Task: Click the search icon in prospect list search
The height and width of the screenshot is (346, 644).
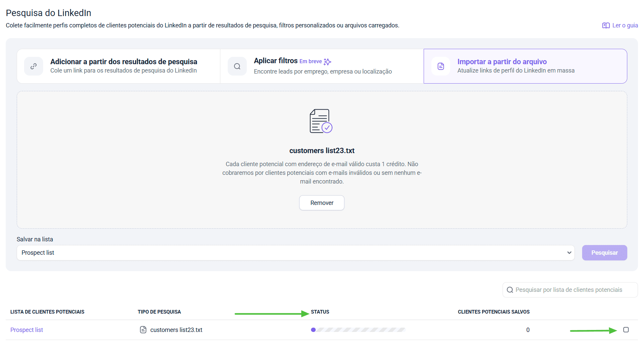Action: click(510, 290)
